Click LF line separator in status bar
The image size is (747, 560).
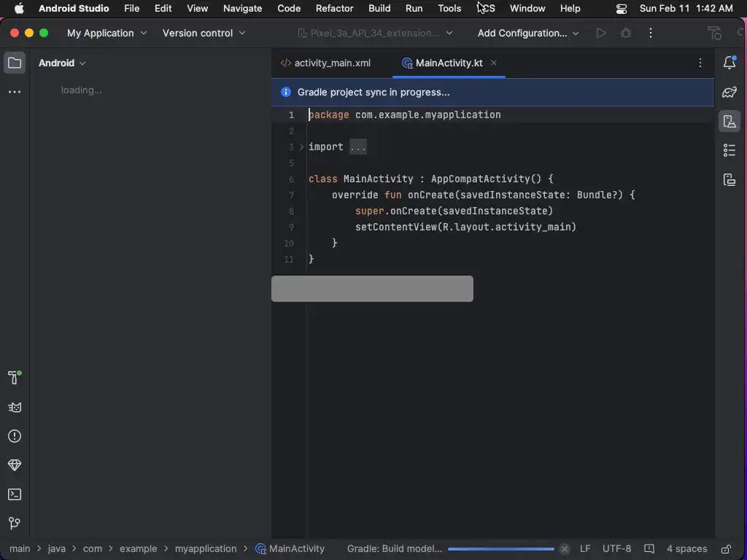(x=585, y=548)
